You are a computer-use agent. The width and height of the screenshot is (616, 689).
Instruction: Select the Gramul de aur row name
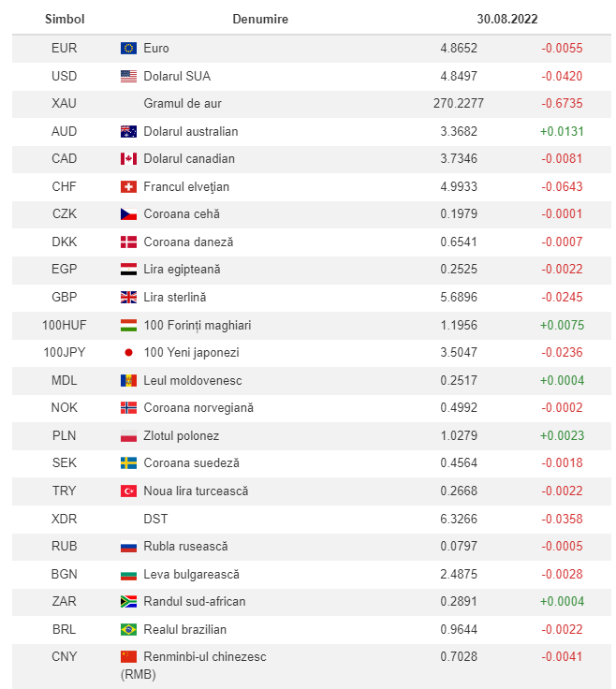pyautogui.click(x=183, y=103)
